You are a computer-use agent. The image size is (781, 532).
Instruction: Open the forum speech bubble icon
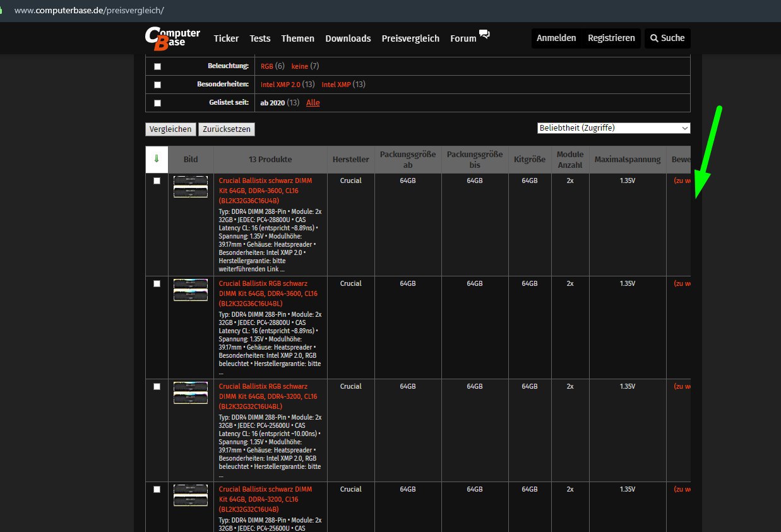(484, 34)
